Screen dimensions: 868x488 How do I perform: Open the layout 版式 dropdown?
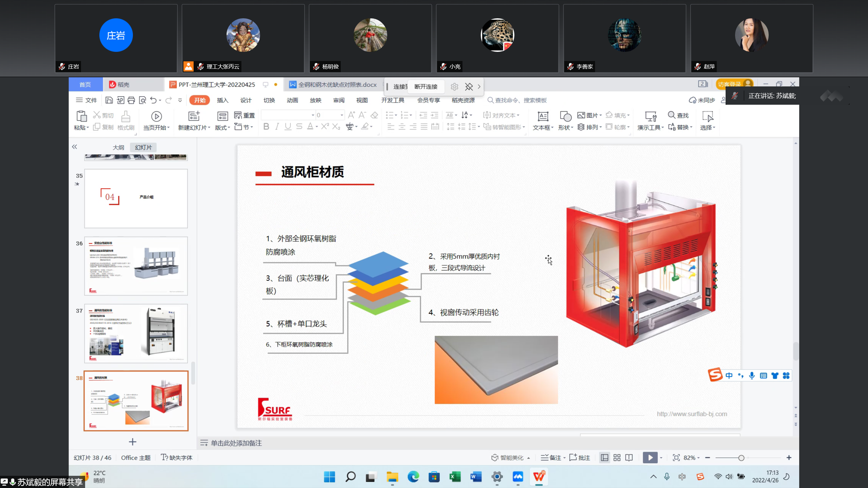[222, 127]
